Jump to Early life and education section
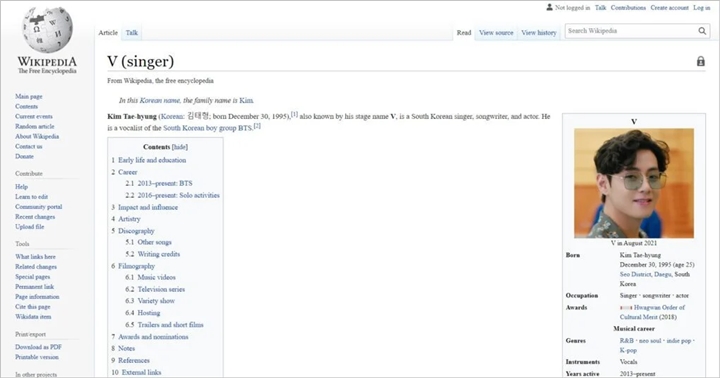The height and width of the screenshot is (378, 720). (x=152, y=160)
